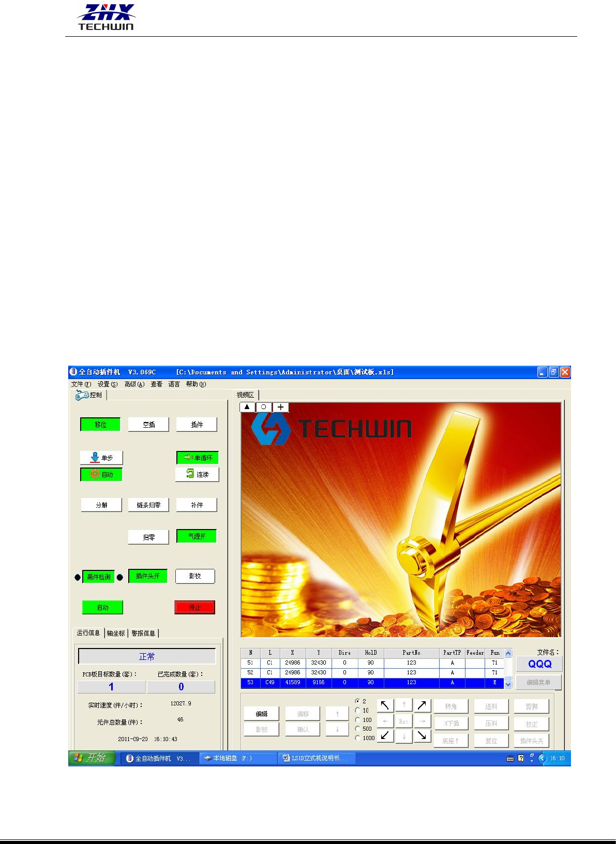Viewport: 616px width, 844px height.
Task: Click the HolD column header
Action: tap(371, 653)
